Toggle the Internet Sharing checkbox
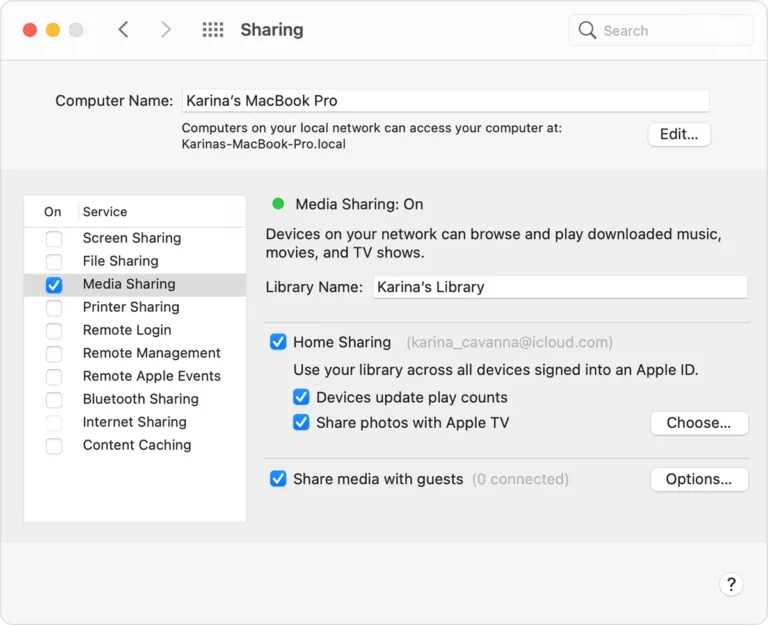The width and height of the screenshot is (768, 625). pos(54,423)
